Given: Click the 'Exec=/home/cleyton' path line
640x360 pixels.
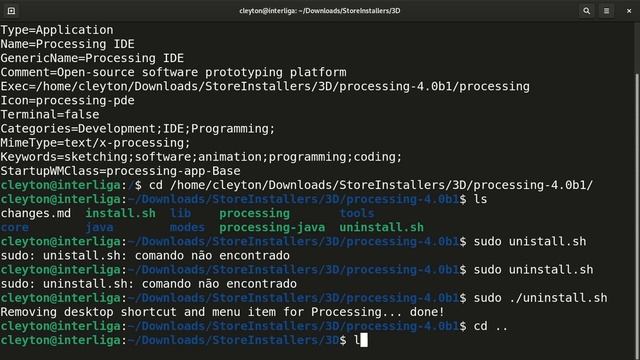Looking at the screenshot, I should (x=265, y=87).
